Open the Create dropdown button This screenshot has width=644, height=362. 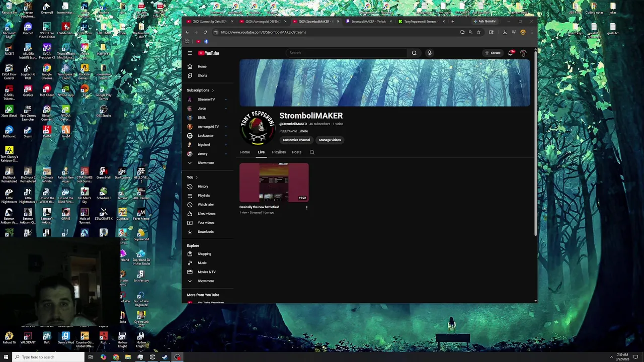493,53
